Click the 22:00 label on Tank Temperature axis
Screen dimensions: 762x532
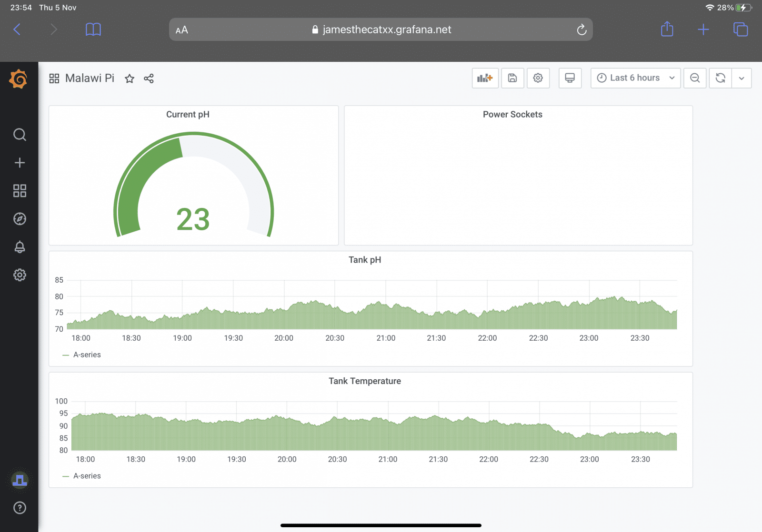pyautogui.click(x=489, y=459)
